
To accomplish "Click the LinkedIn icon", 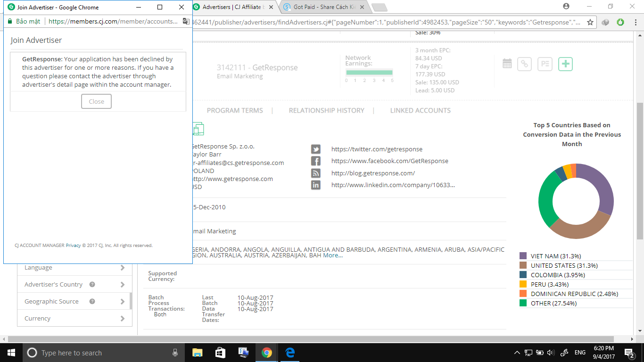I will pyautogui.click(x=316, y=185).
